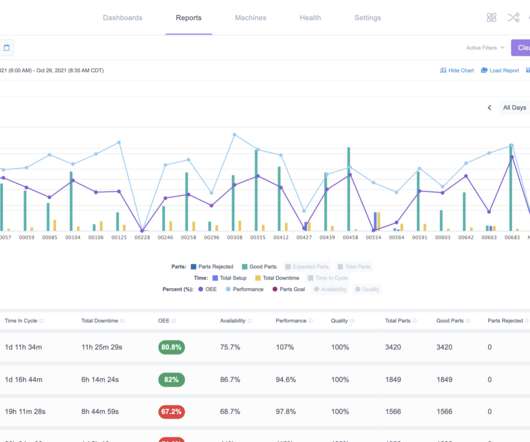Screen dimensions: 530x442
Task: Toggle Performance line in legend
Action: click(x=244, y=289)
